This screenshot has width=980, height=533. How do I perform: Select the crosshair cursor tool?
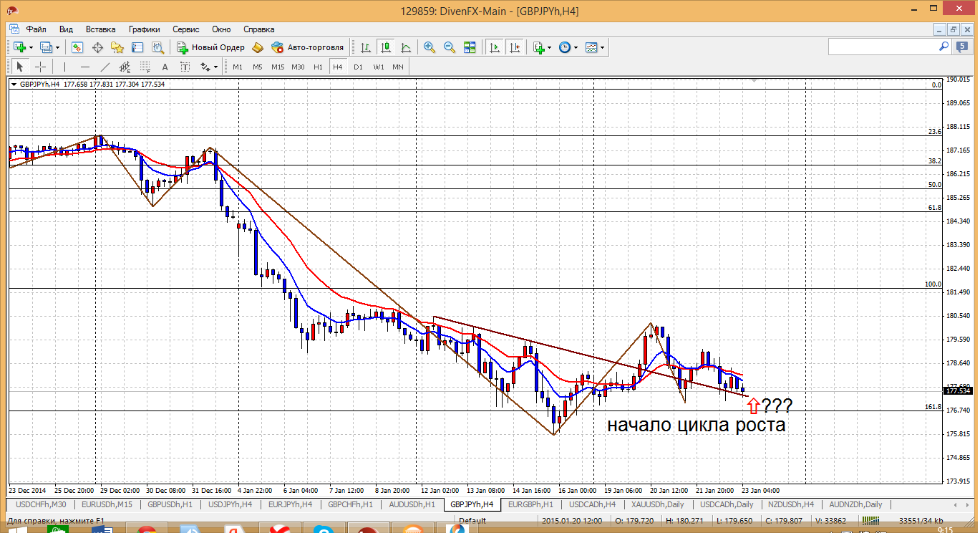click(x=41, y=67)
